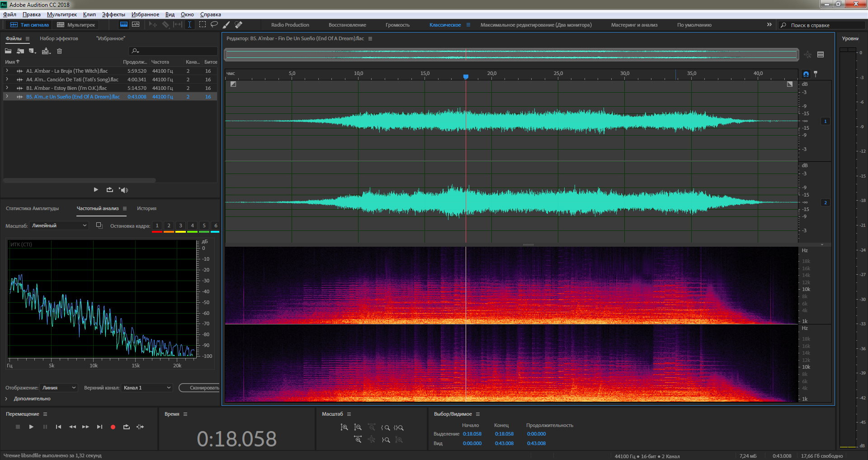The width and height of the screenshot is (868, 460).
Task: Open file with folder icon in Files panel
Action: pos(8,51)
